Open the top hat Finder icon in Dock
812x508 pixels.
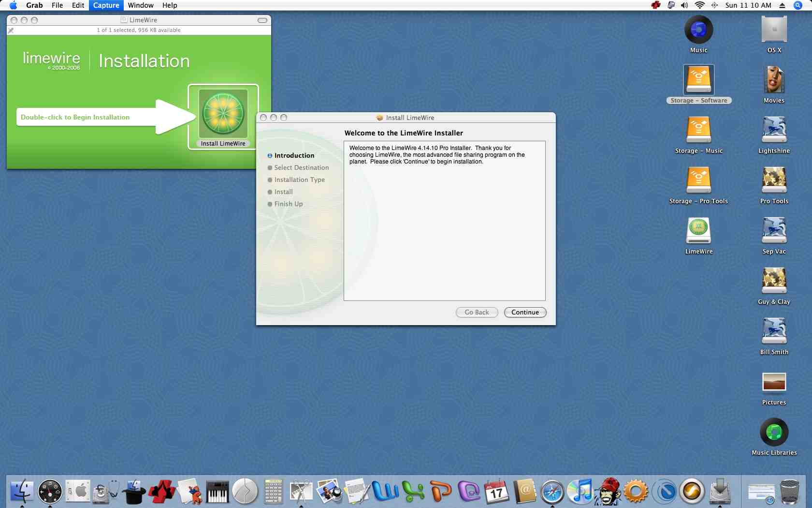pyautogui.click(x=133, y=492)
